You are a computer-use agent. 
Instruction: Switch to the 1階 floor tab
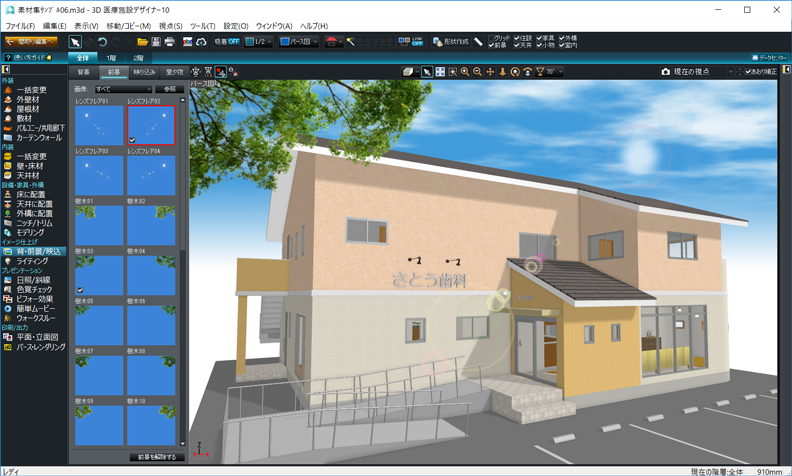pyautogui.click(x=111, y=58)
